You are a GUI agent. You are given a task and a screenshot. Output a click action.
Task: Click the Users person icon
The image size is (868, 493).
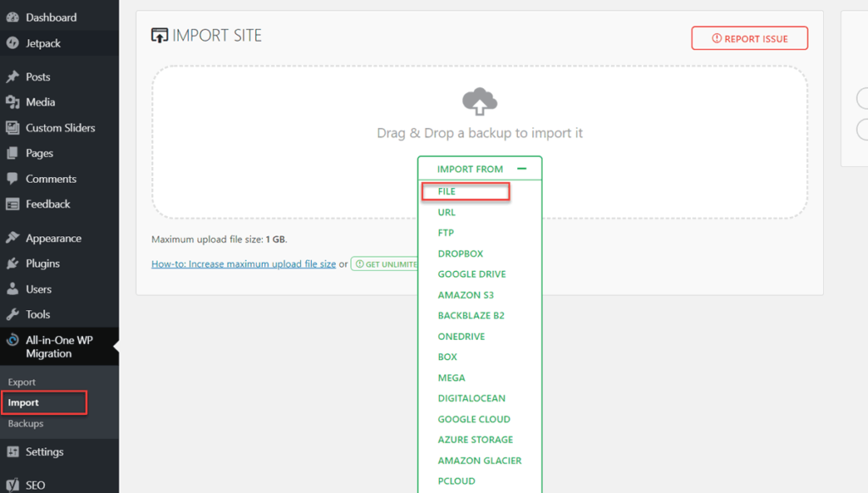pos(12,289)
